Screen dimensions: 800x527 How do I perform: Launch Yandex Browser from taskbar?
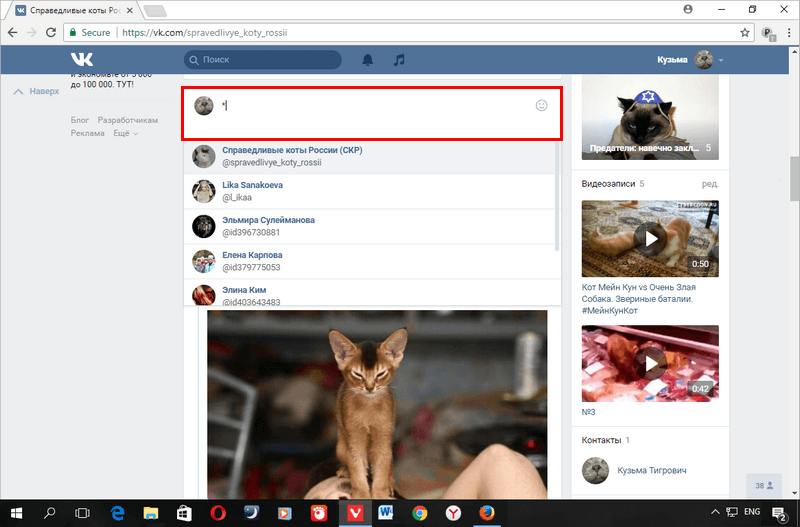pyautogui.click(x=453, y=513)
